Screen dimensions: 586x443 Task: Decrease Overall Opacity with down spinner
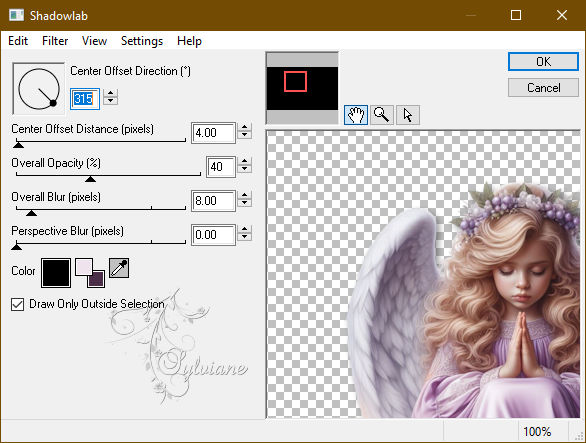click(x=244, y=169)
